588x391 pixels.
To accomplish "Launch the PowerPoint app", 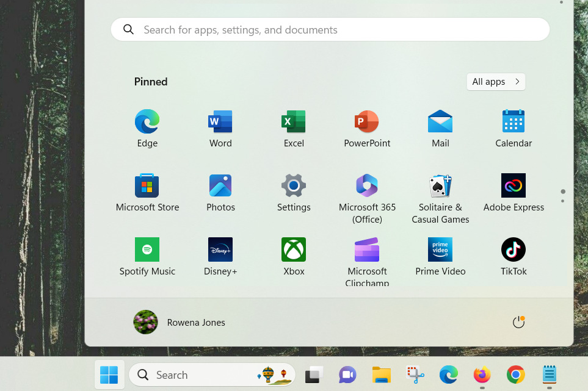I will point(367,128).
